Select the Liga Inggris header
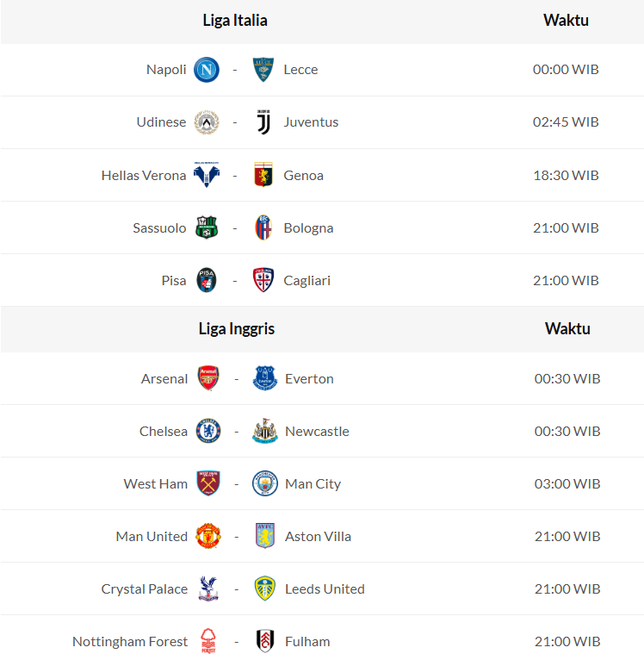644x660 pixels. [237, 329]
